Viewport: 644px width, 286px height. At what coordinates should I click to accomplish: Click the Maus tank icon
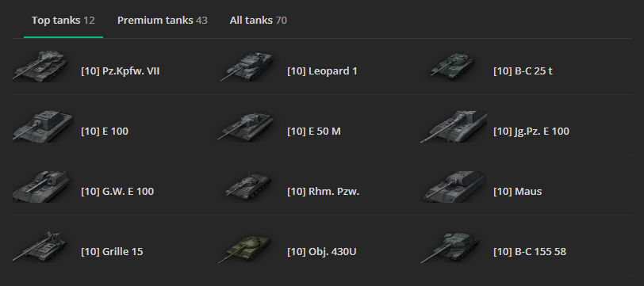click(x=454, y=187)
